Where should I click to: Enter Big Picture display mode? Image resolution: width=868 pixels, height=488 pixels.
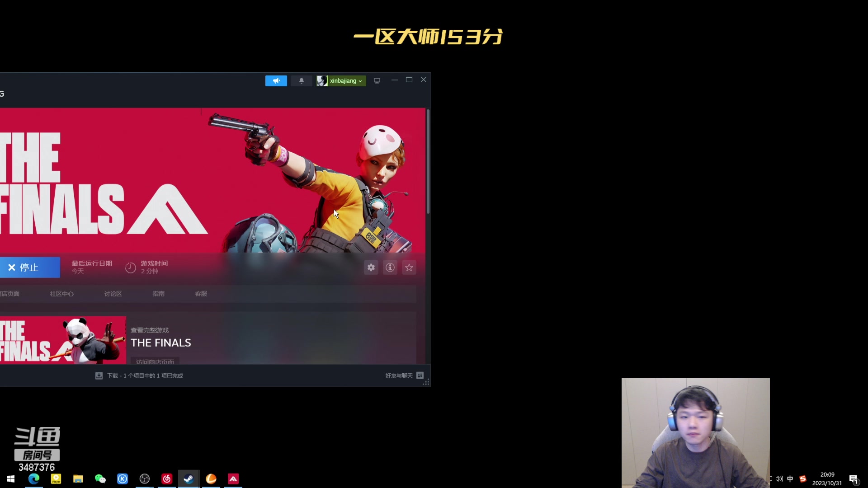tap(377, 80)
